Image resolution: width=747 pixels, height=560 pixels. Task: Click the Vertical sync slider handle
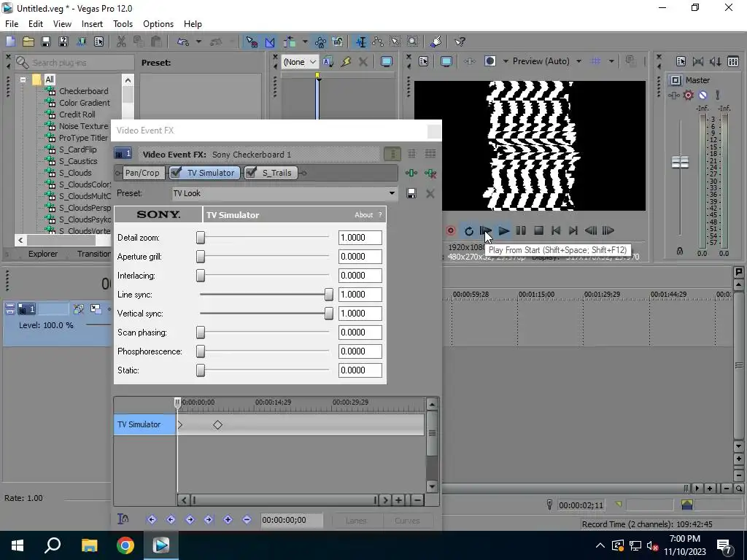coord(329,314)
